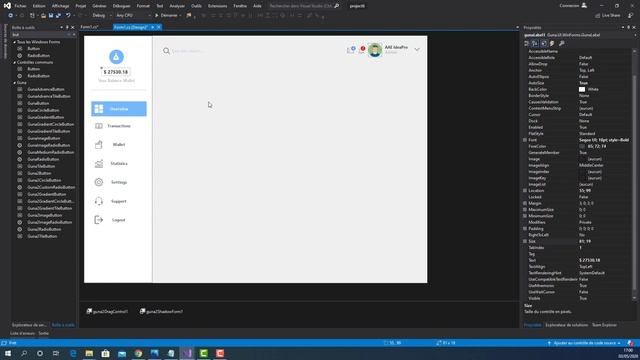This screenshot has width=640, height=360.
Task: Click the form's search text box
Action: click(188, 51)
